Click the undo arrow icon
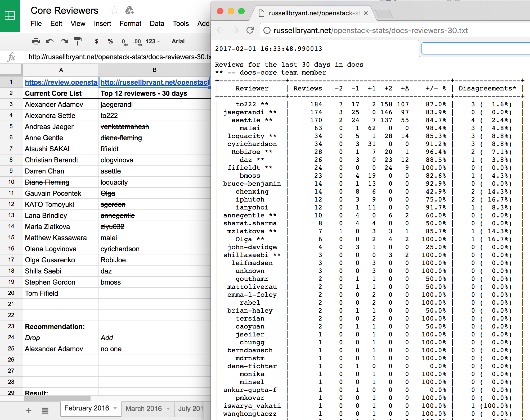Screen dimensions: 530x420 coord(50,42)
